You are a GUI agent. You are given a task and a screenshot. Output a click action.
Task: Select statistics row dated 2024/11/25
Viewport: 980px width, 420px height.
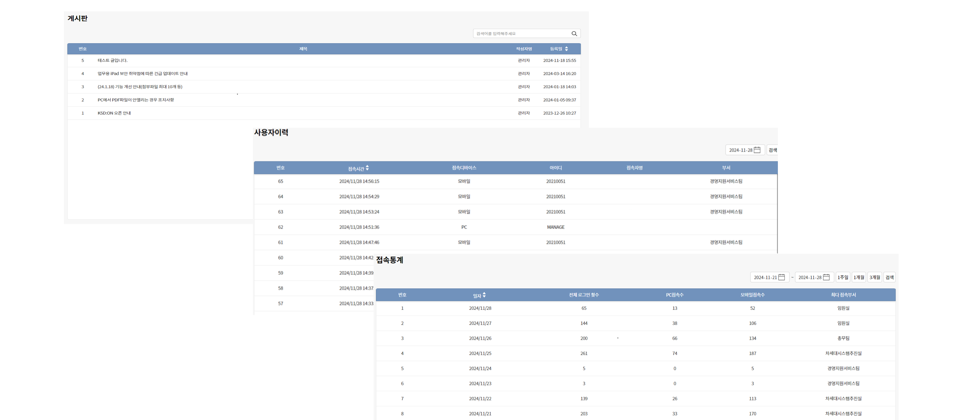click(x=480, y=353)
